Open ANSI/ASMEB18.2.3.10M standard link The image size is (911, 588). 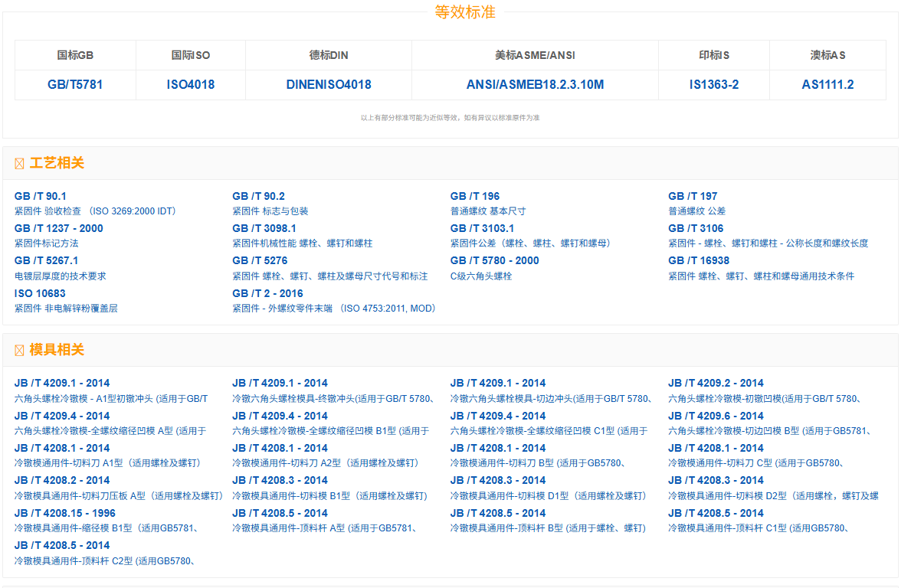[535, 85]
